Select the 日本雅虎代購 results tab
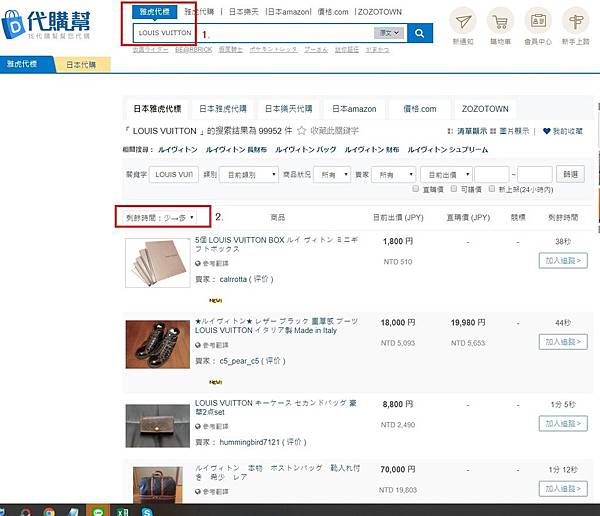 coord(223,109)
